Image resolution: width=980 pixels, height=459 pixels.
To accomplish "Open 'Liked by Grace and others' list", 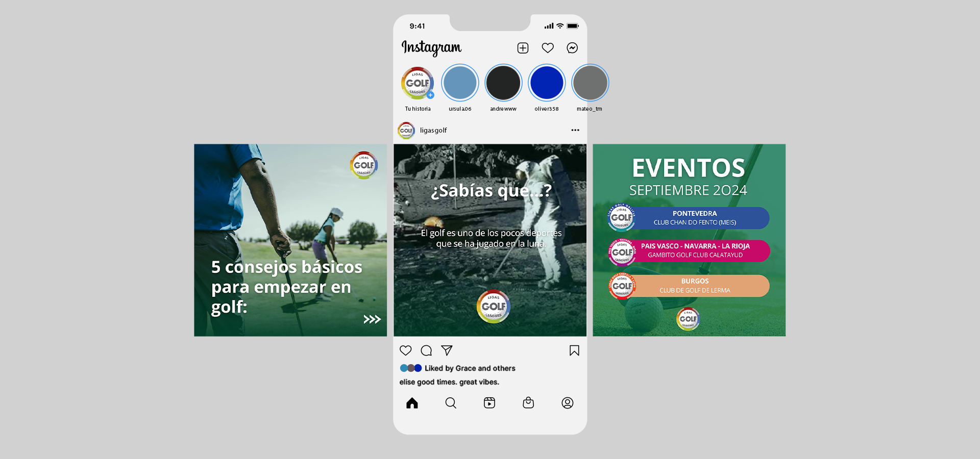I will pos(470,368).
